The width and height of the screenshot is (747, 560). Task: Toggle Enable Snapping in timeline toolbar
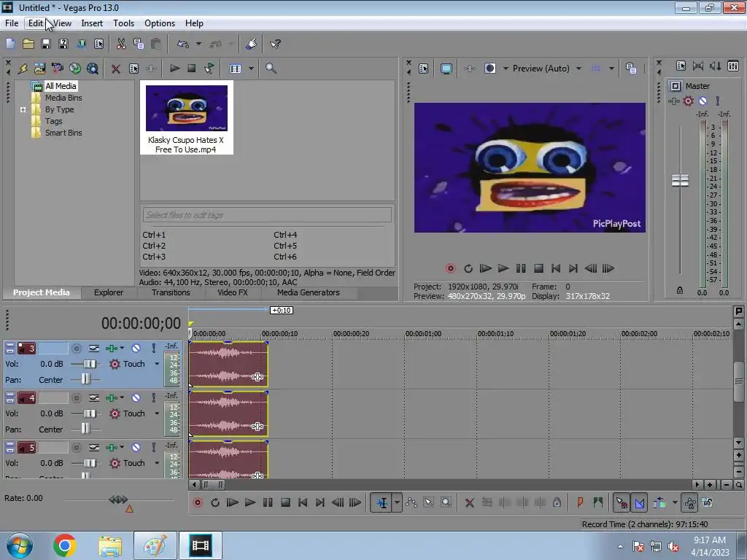click(x=622, y=502)
